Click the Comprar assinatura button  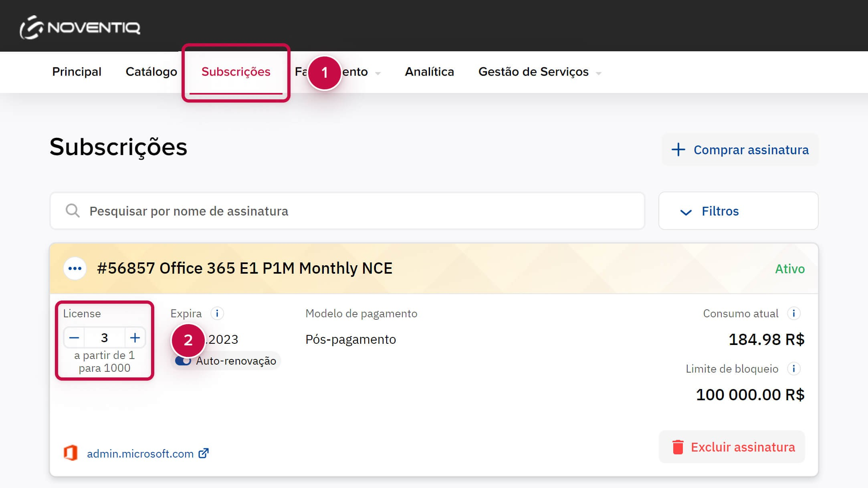(740, 150)
